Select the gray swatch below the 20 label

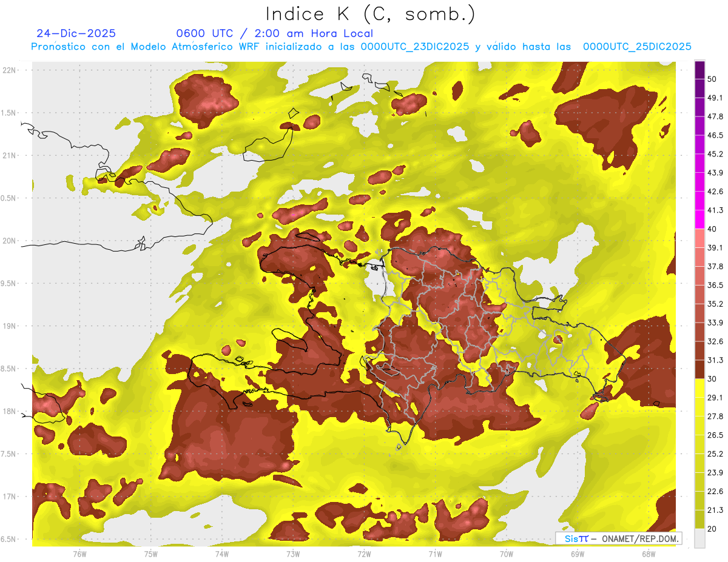(699, 538)
